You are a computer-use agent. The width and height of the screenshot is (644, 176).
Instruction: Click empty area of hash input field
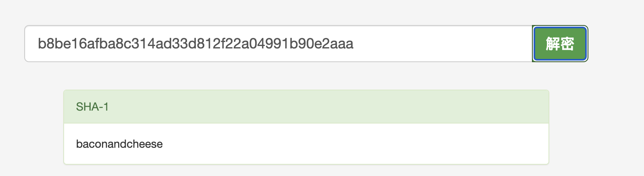click(443, 44)
